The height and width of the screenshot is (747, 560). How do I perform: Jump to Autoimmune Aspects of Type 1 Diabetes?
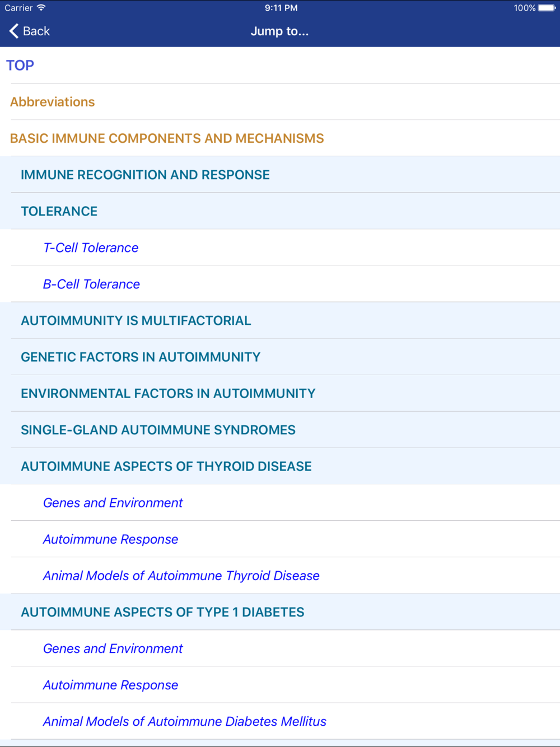coord(280,611)
